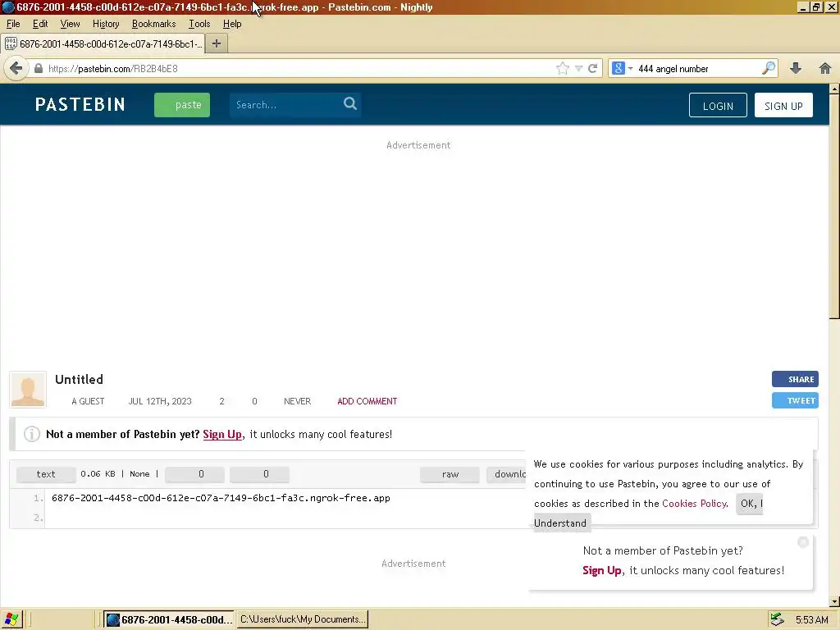Click the 'A GUEST' author text
The height and width of the screenshot is (630, 840).
coord(88,401)
